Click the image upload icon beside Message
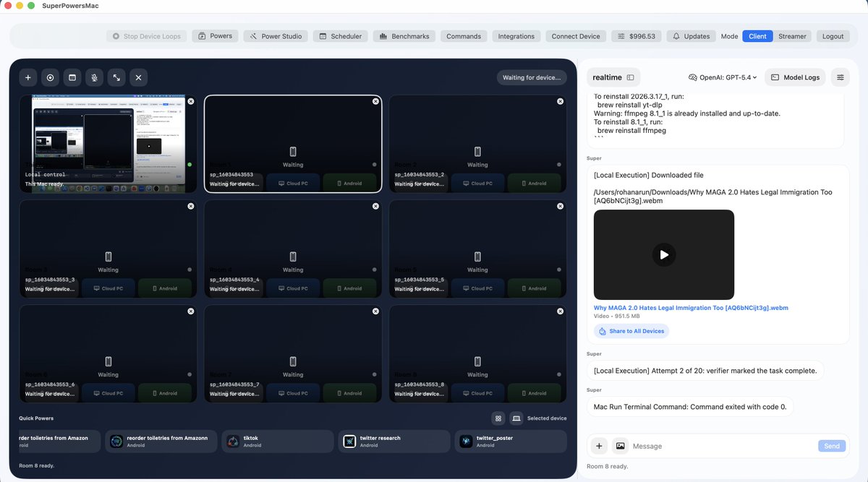The height and width of the screenshot is (482, 868). click(620, 446)
